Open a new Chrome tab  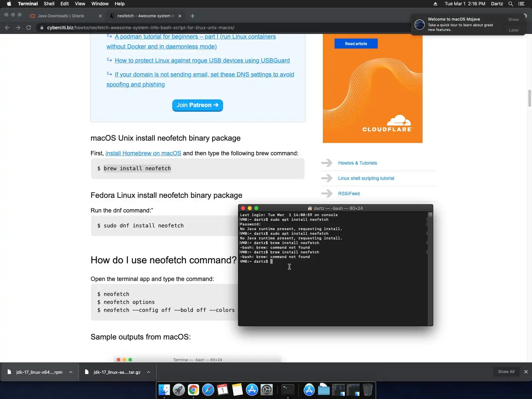click(x=193, y=16)
